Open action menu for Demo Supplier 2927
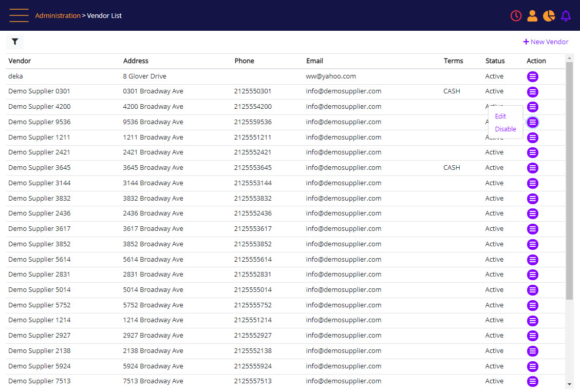Image resolution: width=580 pixels, height=392 pixels. click(x=532, y=336)
